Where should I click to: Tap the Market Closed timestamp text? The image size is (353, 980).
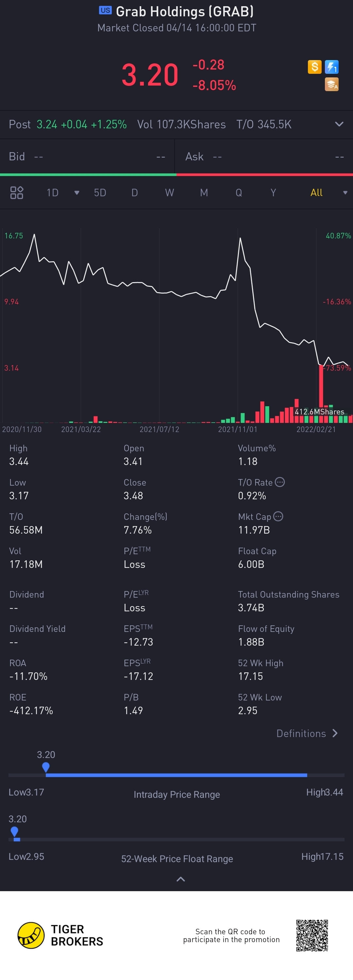[x=177, y=28]
